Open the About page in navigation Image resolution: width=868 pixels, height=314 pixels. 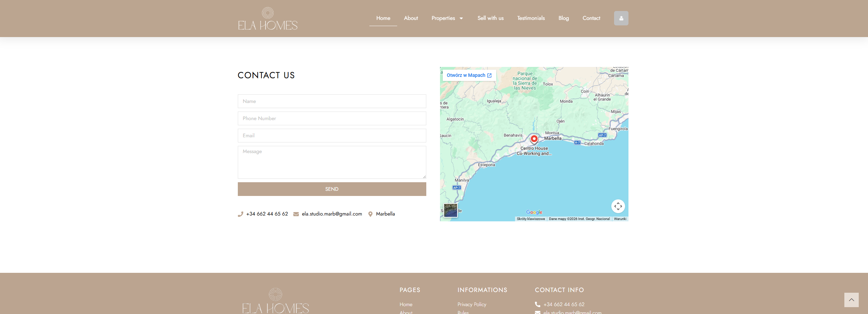pyautogui.click(x=411, y=18)
